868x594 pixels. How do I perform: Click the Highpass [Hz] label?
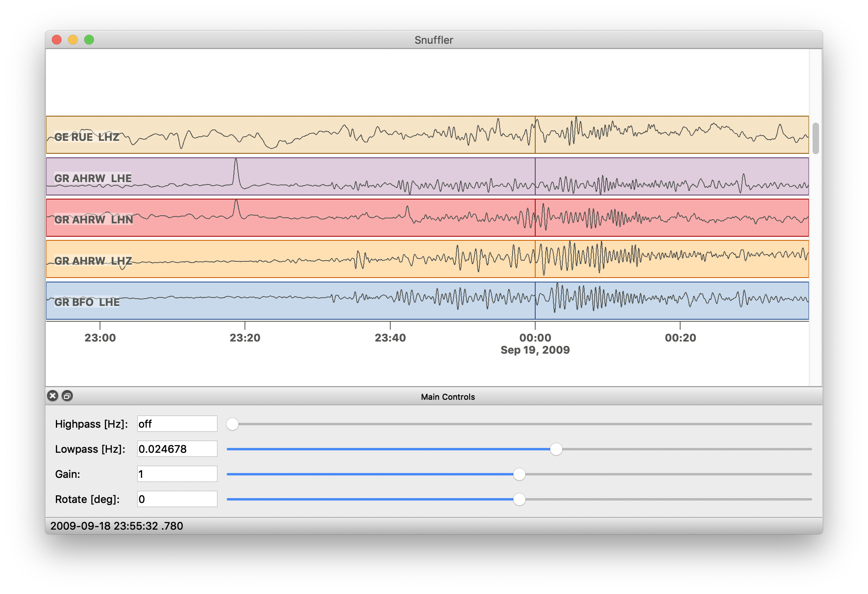(91, 424)
